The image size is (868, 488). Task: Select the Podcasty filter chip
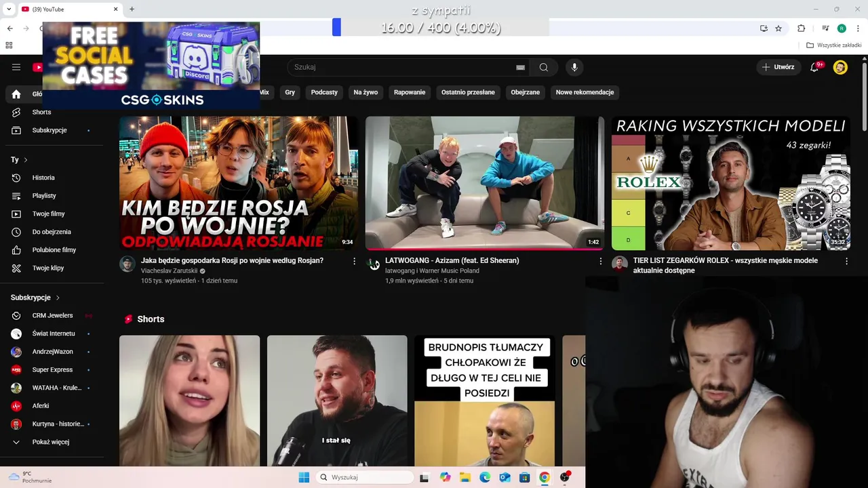pos(324,92)
